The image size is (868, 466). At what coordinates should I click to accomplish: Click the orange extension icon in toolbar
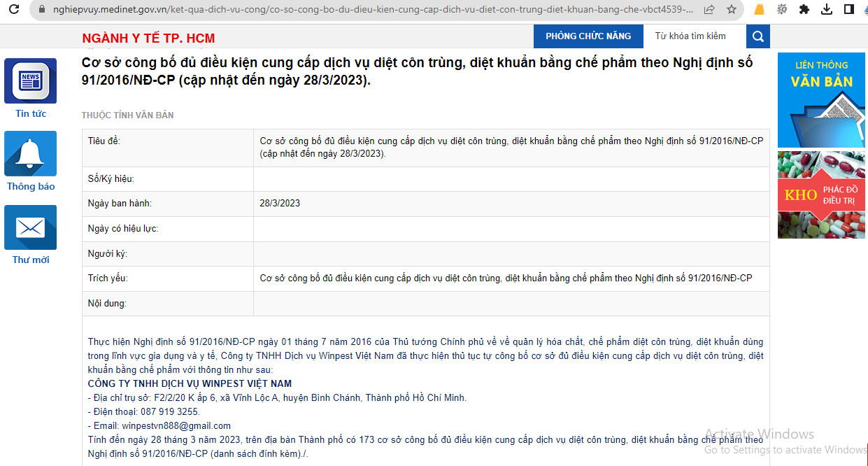point(760,10)
